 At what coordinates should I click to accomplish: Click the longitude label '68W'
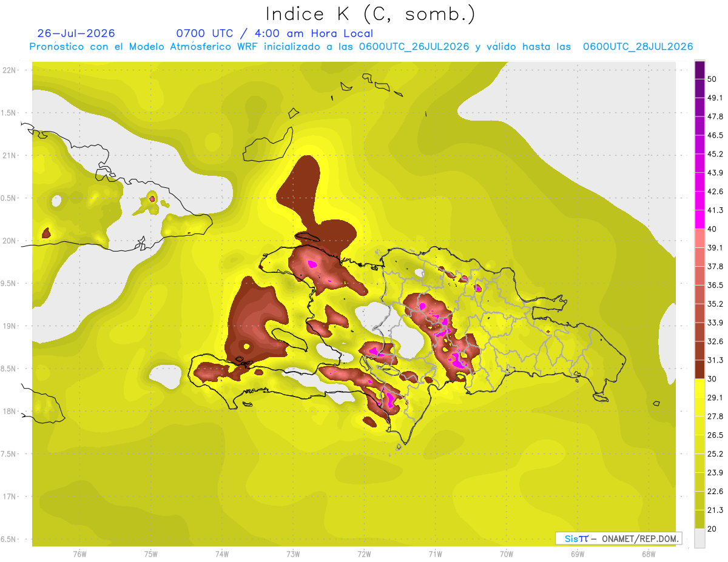pos(649,555)
